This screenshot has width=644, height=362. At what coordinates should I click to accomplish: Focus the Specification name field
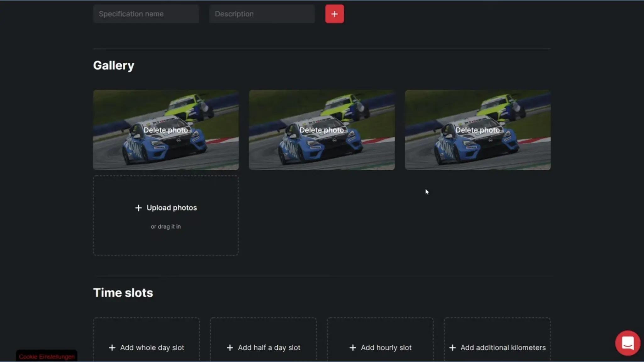(146, 14)
